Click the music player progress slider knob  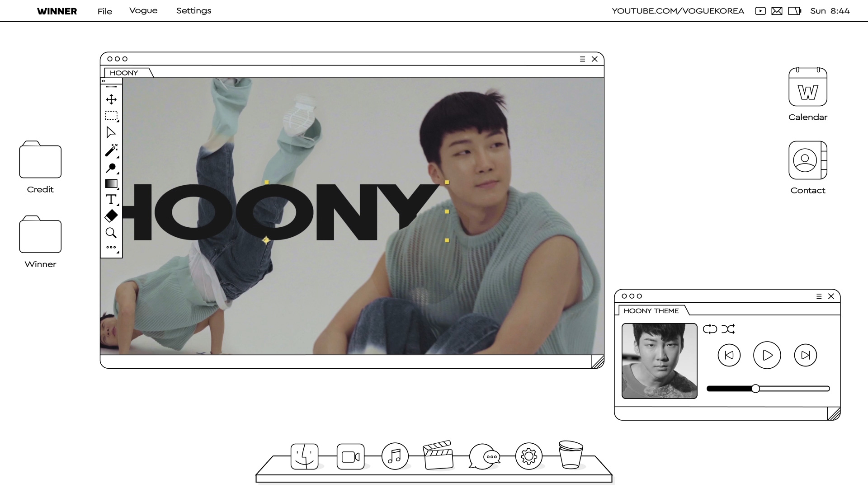pyautogui.click(x=755, y=389)
